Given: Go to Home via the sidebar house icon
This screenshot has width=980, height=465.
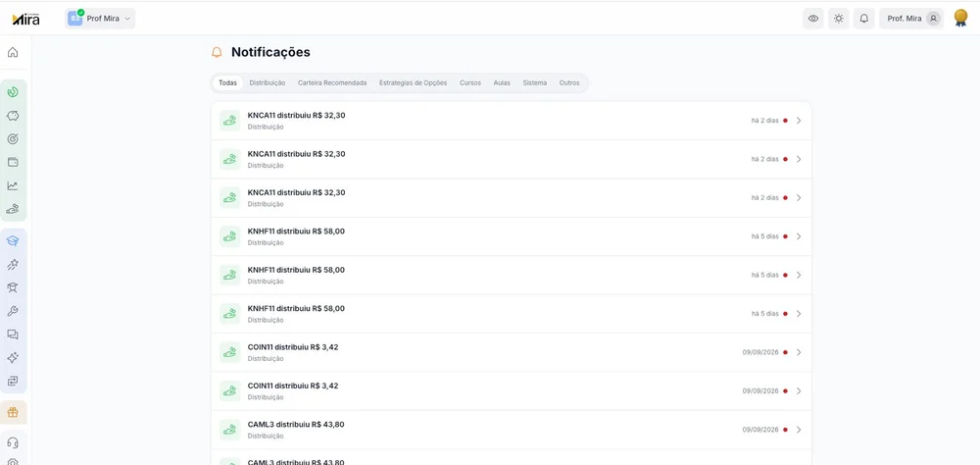Looking at the screenshot, I should pos(13,53).
